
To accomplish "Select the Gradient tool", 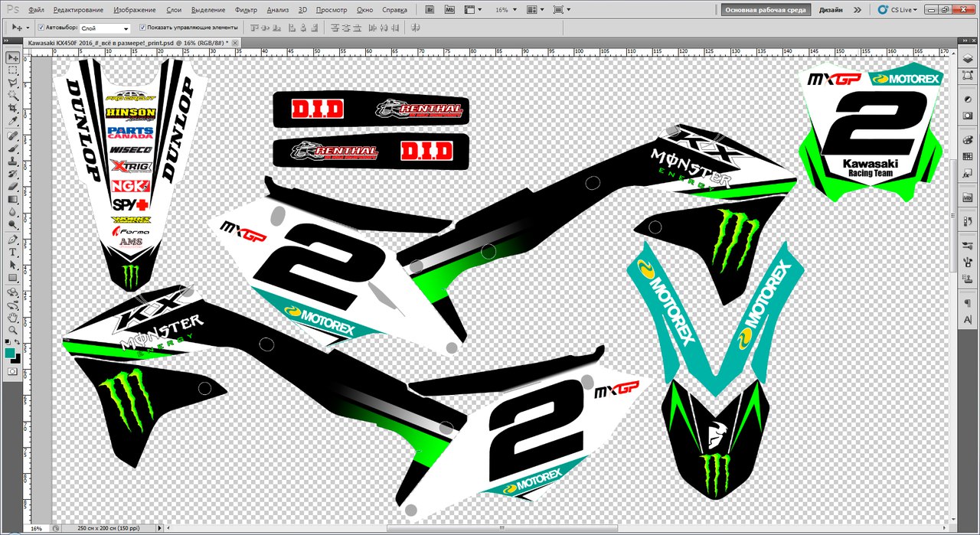I will [13, 200].
